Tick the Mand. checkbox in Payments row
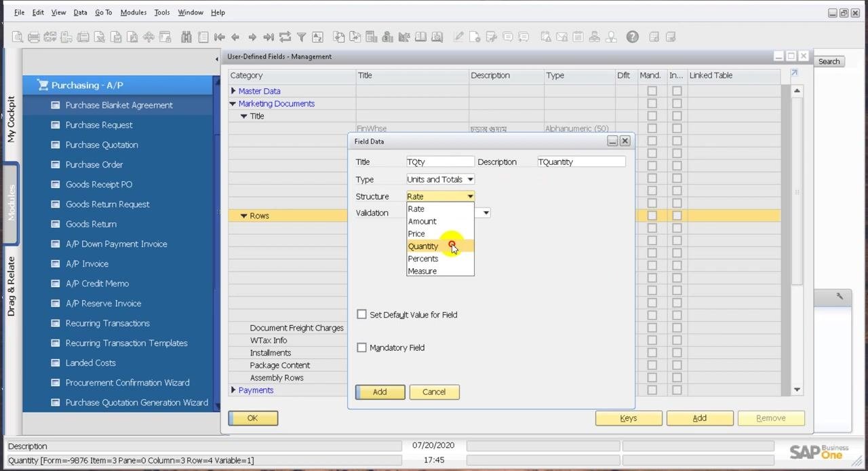Screen dimensions: 868x471 (x=652, y=390)
